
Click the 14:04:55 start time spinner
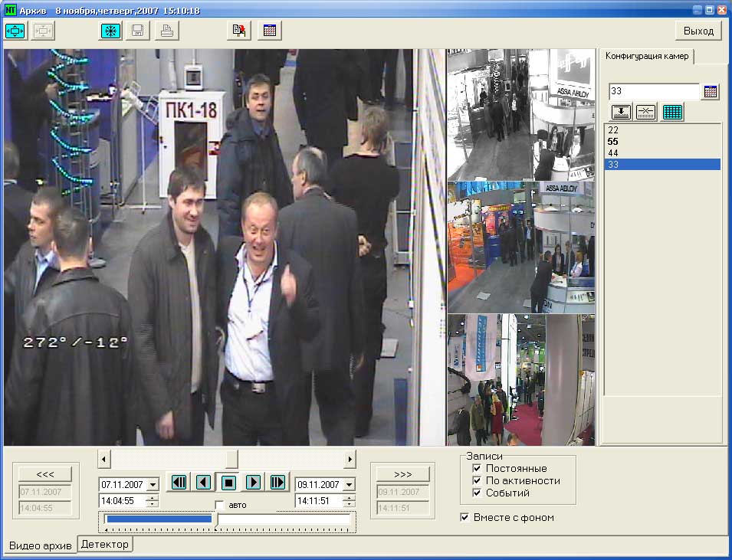pyautogui.click(x=152, y=501)
